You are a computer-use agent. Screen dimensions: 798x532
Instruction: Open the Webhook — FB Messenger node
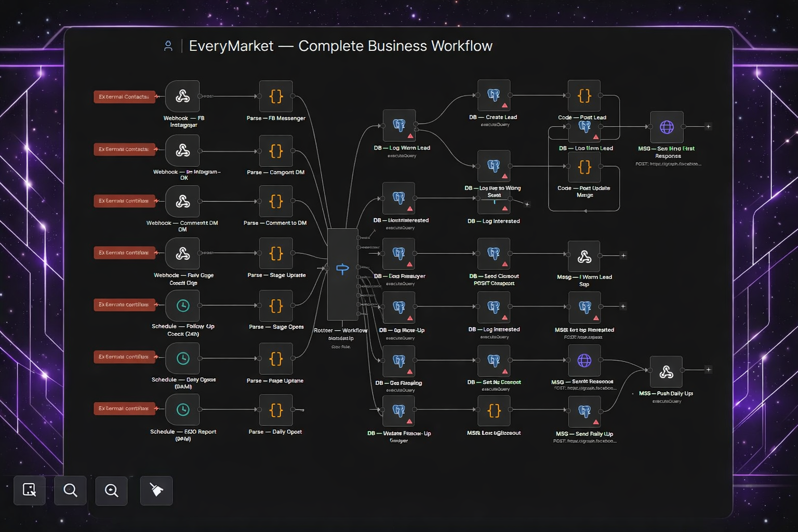pos(182,97)
